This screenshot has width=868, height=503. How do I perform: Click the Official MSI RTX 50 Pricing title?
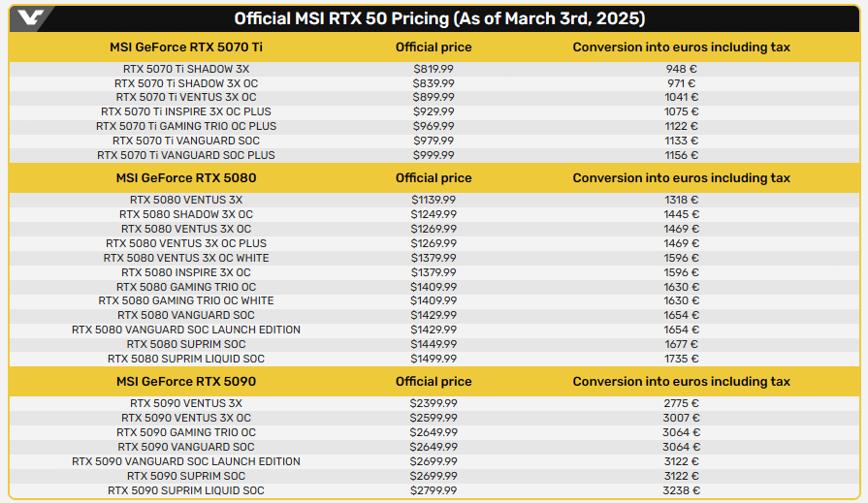[x=440, y=19]
